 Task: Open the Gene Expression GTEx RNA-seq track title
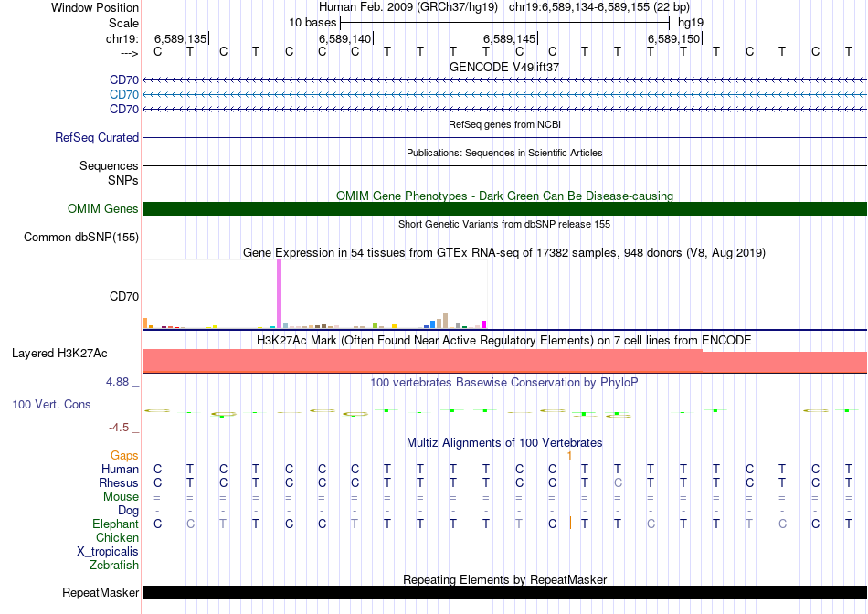tap(504, 252)
